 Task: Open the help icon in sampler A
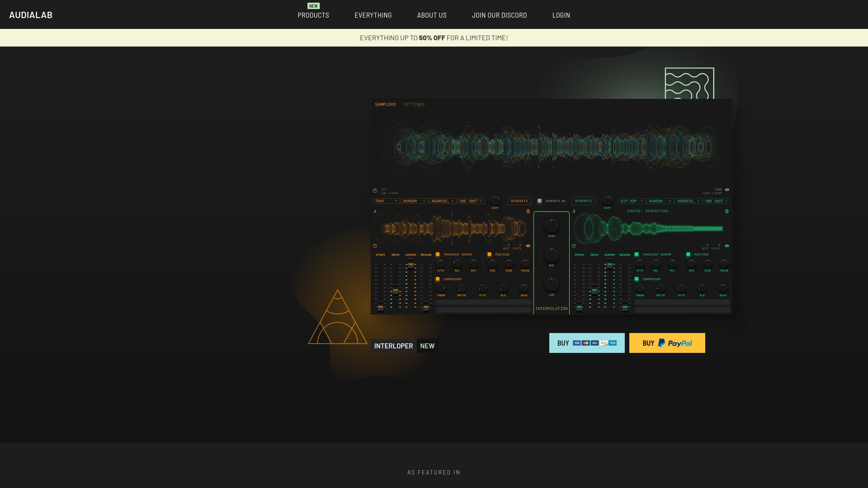tap(375, 246)
